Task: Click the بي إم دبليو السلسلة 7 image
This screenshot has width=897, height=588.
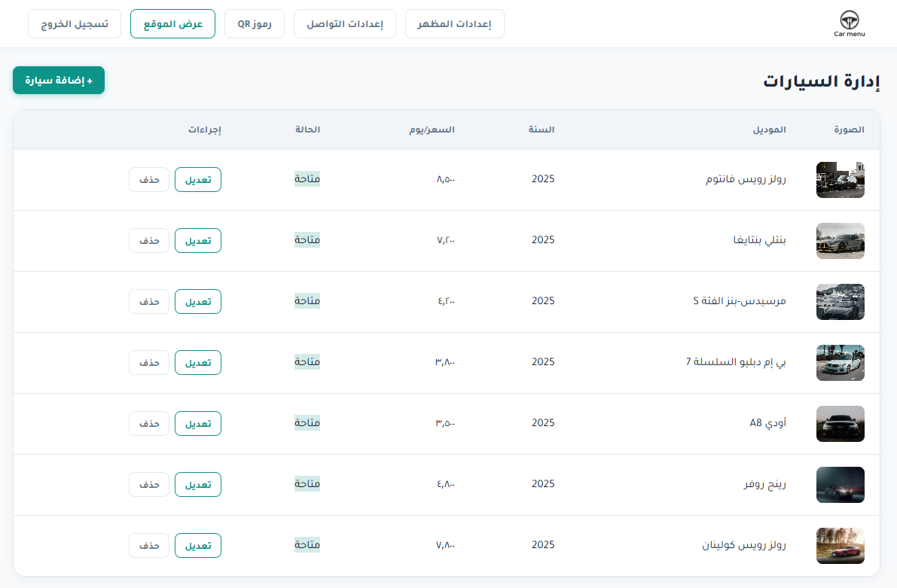Action: pos(840,363)
